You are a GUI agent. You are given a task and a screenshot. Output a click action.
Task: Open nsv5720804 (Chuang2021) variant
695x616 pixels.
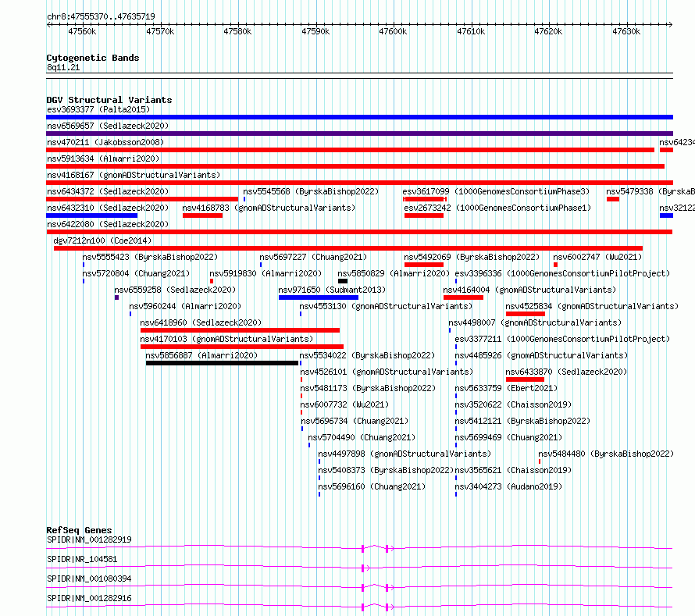[136, 273]
